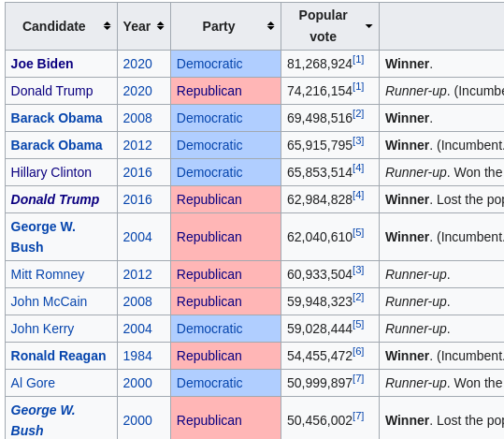Open Democratic link in Hillary Clinton row

click(x=209, y=172)
